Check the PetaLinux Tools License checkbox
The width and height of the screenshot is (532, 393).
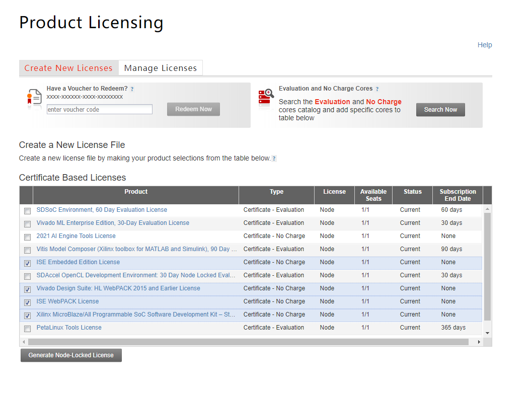[27, 329]
